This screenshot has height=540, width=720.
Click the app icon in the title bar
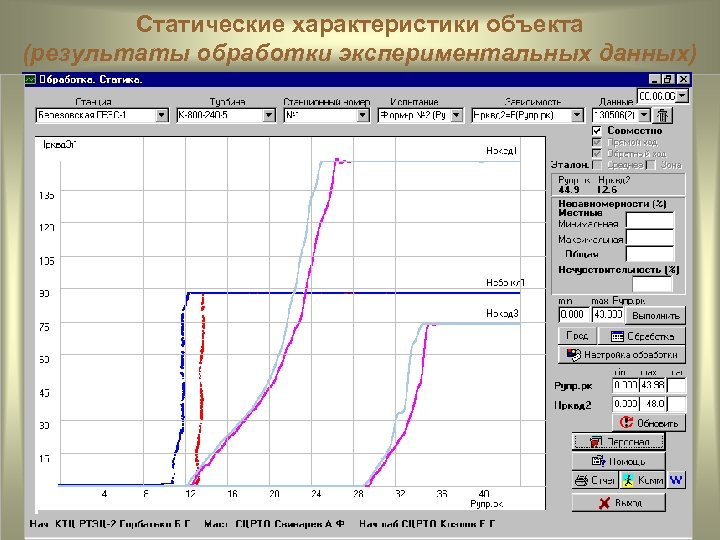click(30, 79)
